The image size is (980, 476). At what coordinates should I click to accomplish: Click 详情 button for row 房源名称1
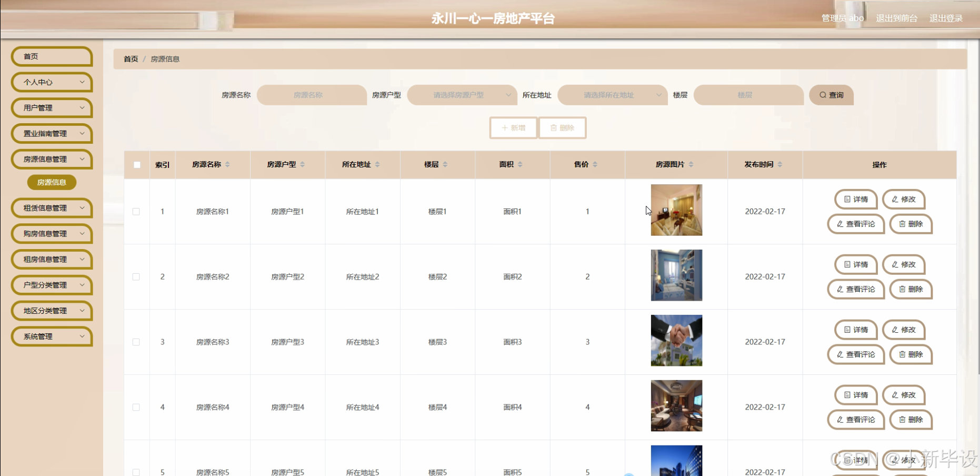pos(856,199)
